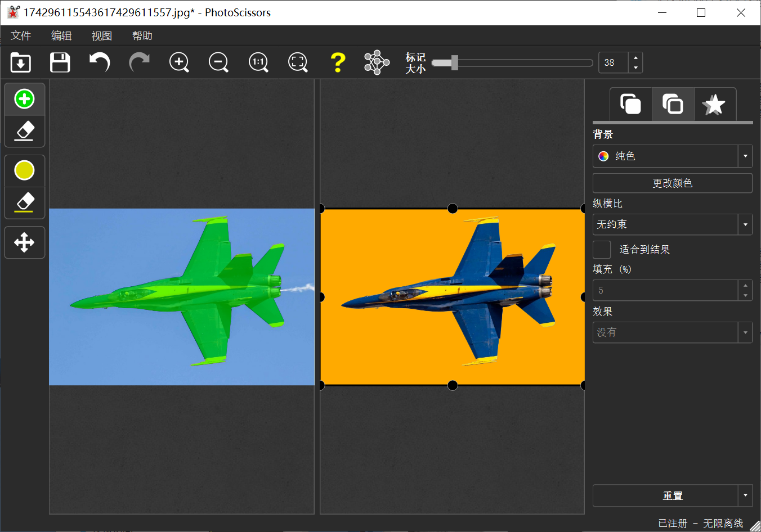The width and height of the screenshot is (761, 532).
Task: Open the 文件 menu
Action: [21, 35]
